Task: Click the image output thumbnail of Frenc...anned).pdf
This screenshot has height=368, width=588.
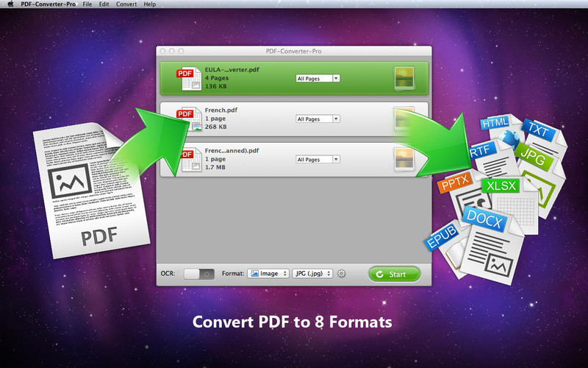Action: pos(404,160)
